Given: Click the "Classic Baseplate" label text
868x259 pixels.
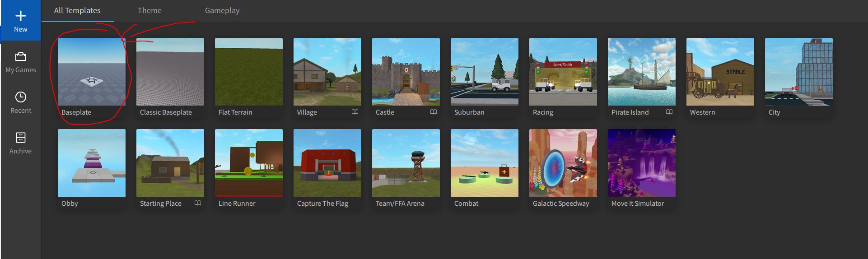Looking at the screenshot, I should (x=166, y=112).
